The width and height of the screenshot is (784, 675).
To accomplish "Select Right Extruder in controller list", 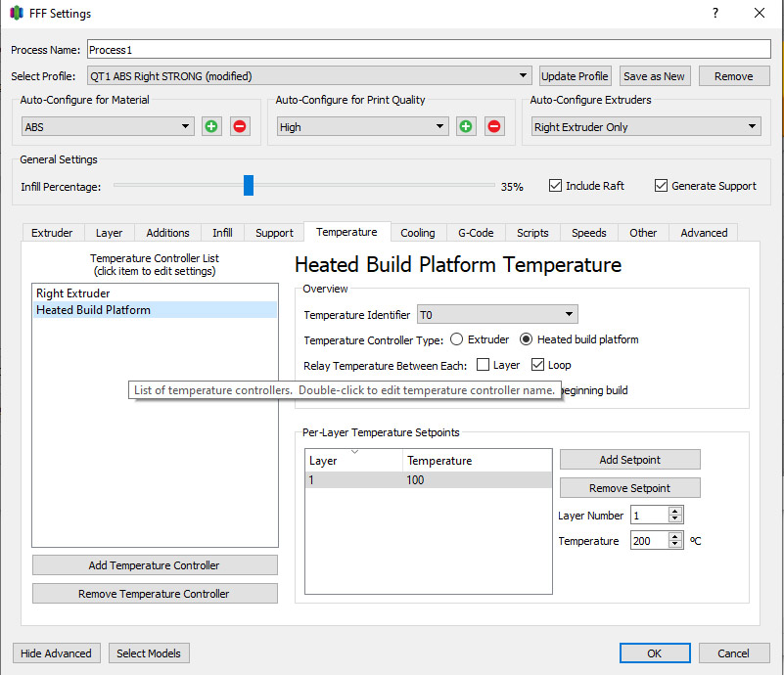I will tap(155, 292).
